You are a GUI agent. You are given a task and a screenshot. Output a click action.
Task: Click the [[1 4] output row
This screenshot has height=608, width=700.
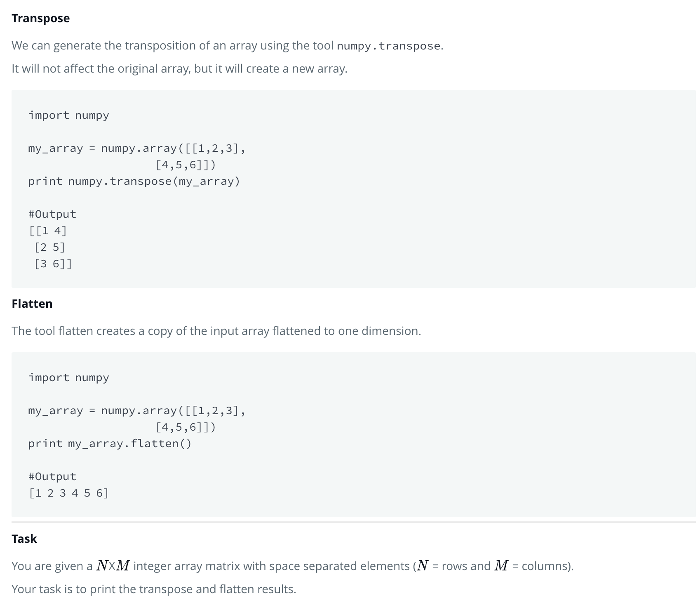click(x=48, y=231)
